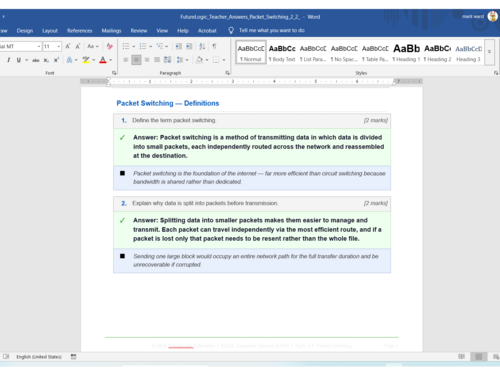
Task: Switch to Web Layout view
Action: point(496,357)
